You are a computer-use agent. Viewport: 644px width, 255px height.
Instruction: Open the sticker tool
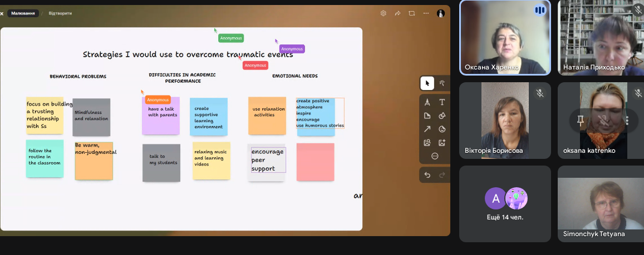tap(442, 129)
